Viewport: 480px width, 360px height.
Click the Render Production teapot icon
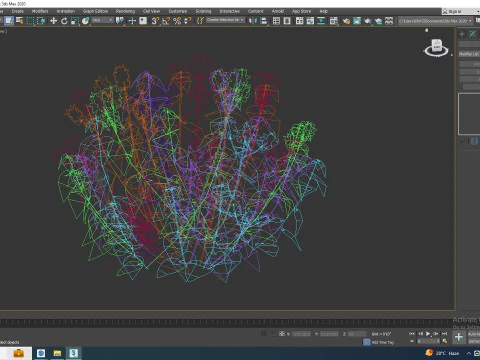368,21
